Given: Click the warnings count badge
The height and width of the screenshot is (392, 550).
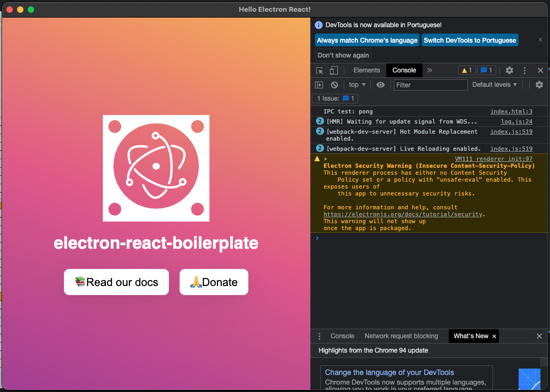Looking at the screenshot, I should point(467,70).
